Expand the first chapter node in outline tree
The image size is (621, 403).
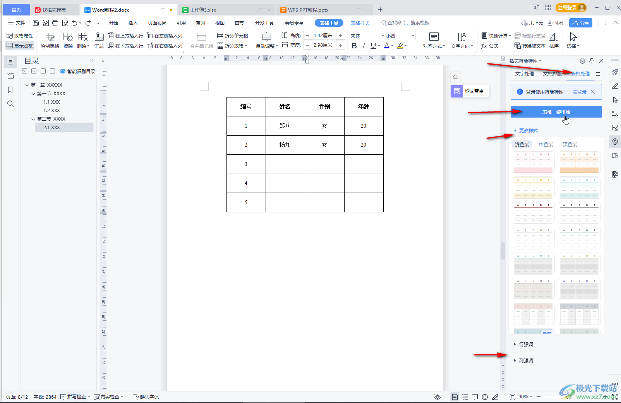point(27,85)
